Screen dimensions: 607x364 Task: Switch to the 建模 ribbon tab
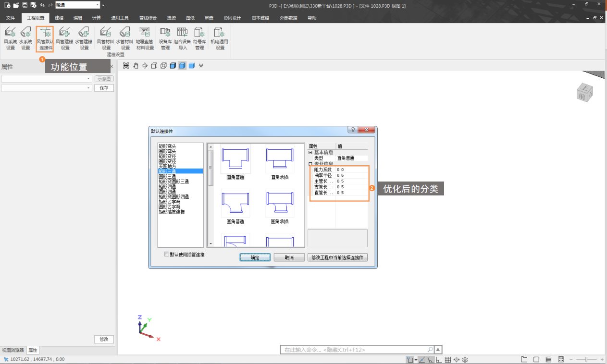point(59,18)
